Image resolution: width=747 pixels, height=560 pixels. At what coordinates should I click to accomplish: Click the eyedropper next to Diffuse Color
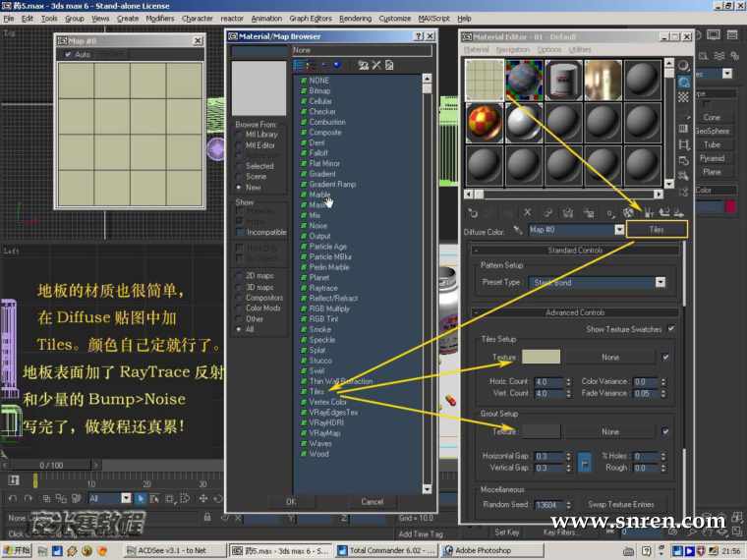(518, 231)
